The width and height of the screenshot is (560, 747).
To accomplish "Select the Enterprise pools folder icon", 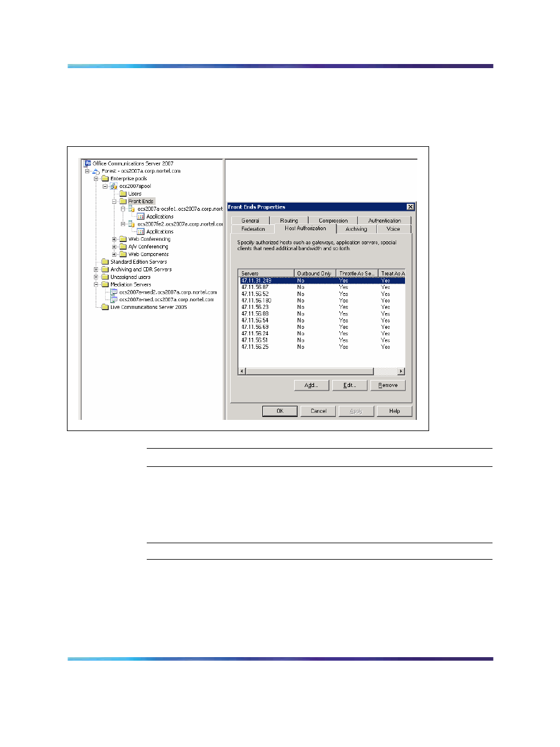I will [105, 179].
